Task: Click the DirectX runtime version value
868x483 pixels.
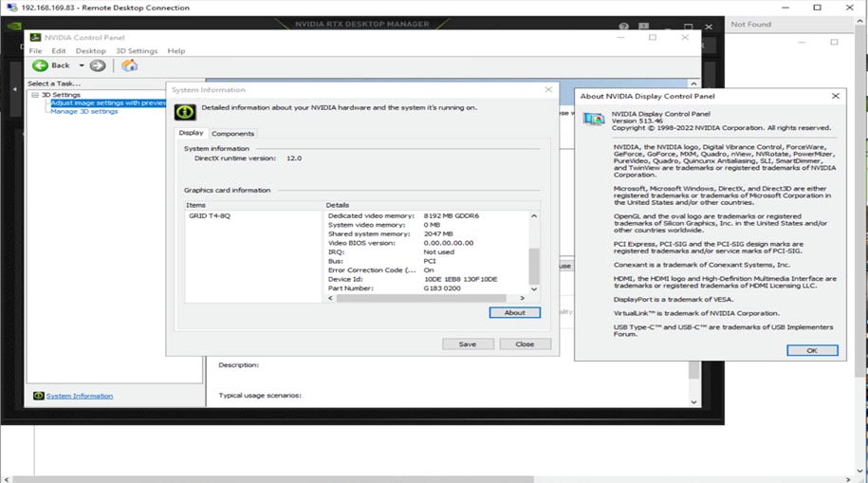Action: point(294,158)
